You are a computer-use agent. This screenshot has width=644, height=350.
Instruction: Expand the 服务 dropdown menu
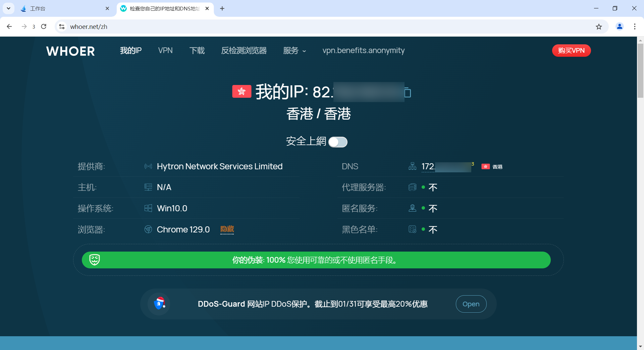click(294, 50)
